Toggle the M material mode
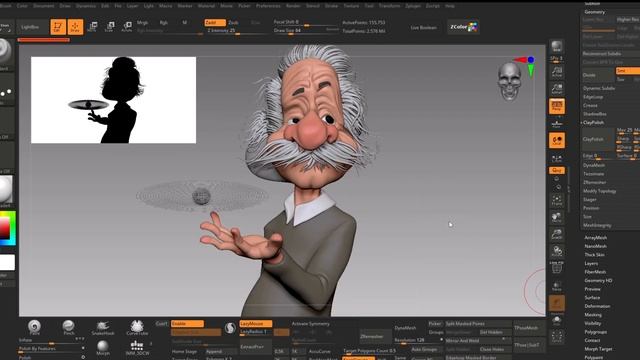640x360 pixels. coord(184,22)
